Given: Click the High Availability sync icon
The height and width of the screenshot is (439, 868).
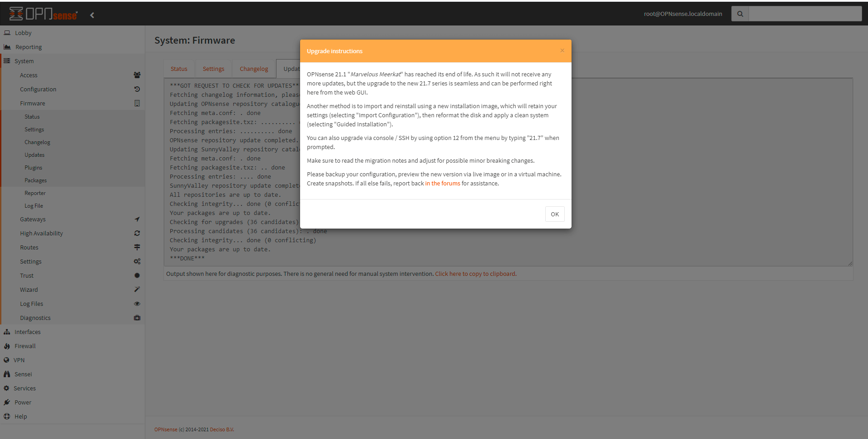Looking at the screenshot, I should pyautogui.click(x=137, y=233).
